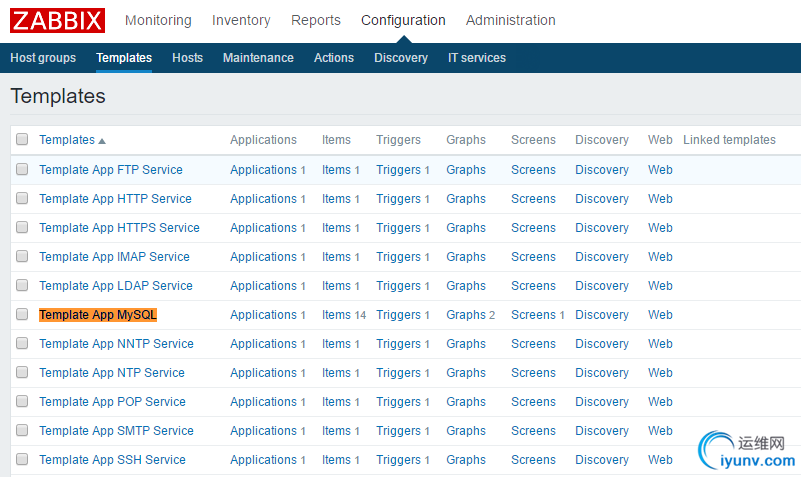Check Template App SSH Service checkbox
801x477 pixels.
(x=22, y=460)
